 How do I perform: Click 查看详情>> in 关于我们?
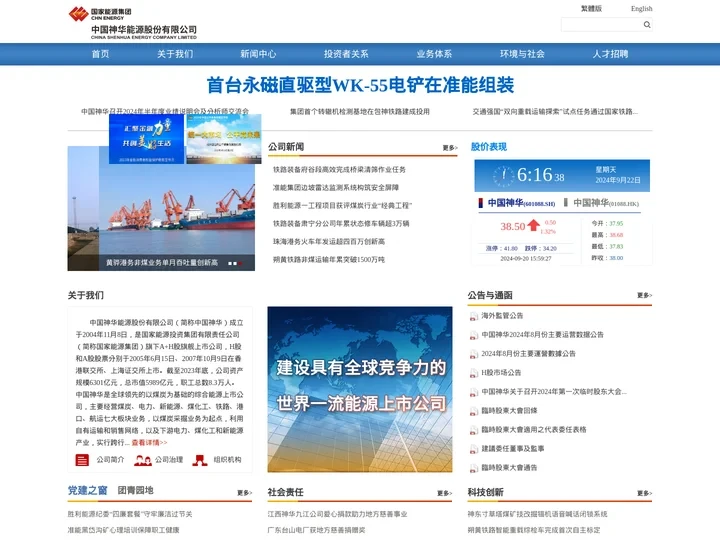pyautogui.click(x=149, y=443)
